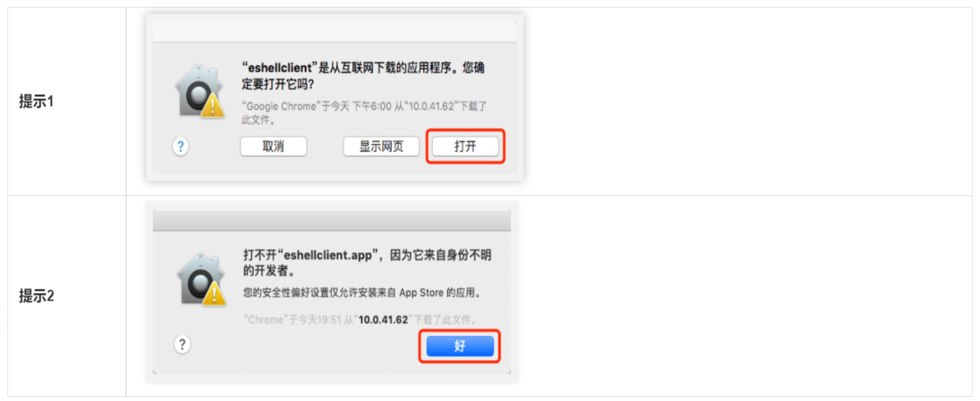This screenshot has height=401, width=980.
Task: Click the blue 好 button
Action: tap(460, 346)
